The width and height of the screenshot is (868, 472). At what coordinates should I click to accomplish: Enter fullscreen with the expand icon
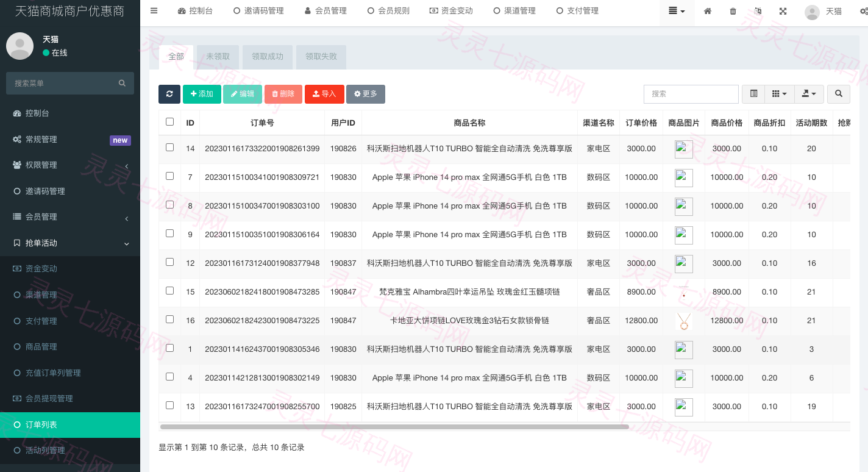783,11
